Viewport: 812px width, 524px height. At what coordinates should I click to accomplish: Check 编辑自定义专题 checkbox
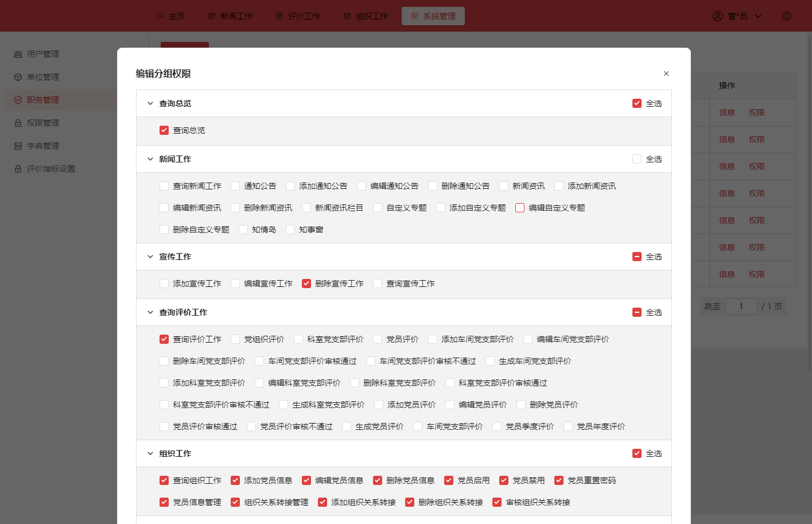[520, 208]
